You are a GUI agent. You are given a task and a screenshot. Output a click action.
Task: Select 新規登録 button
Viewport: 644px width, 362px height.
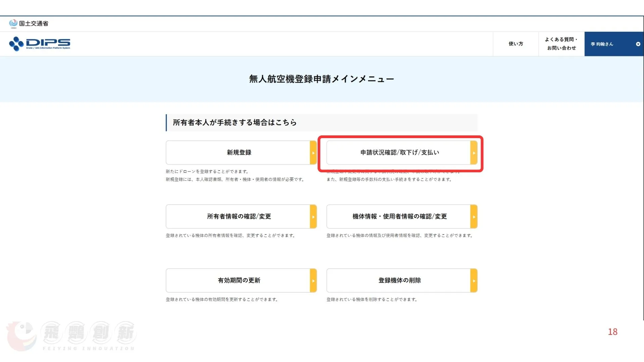point(238,153)
